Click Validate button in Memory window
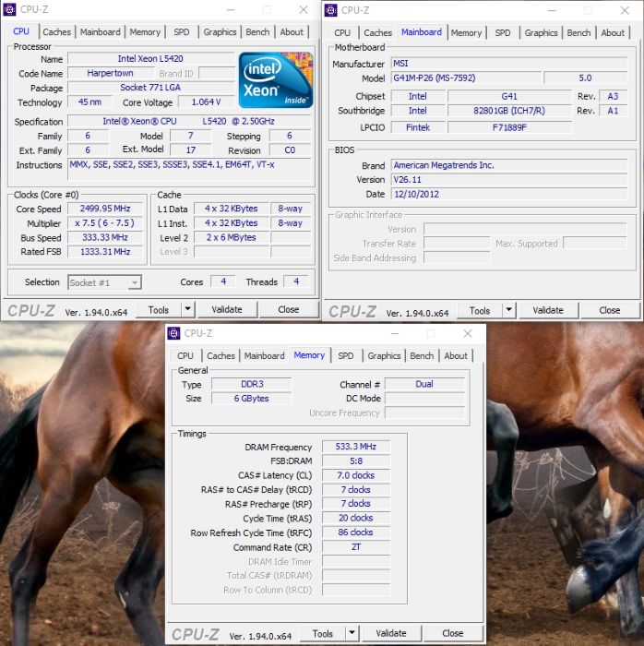Viewport: 644px width, 646px height. point(391,633)
